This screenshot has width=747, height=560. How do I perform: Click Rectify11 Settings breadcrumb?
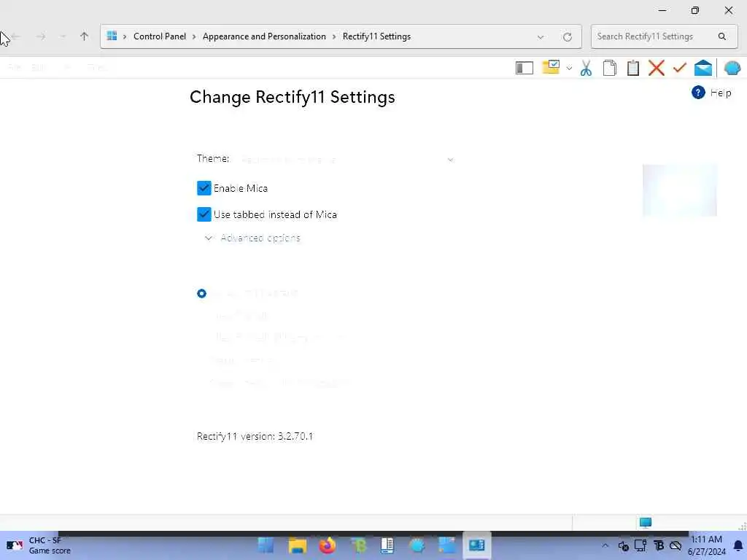376,36
